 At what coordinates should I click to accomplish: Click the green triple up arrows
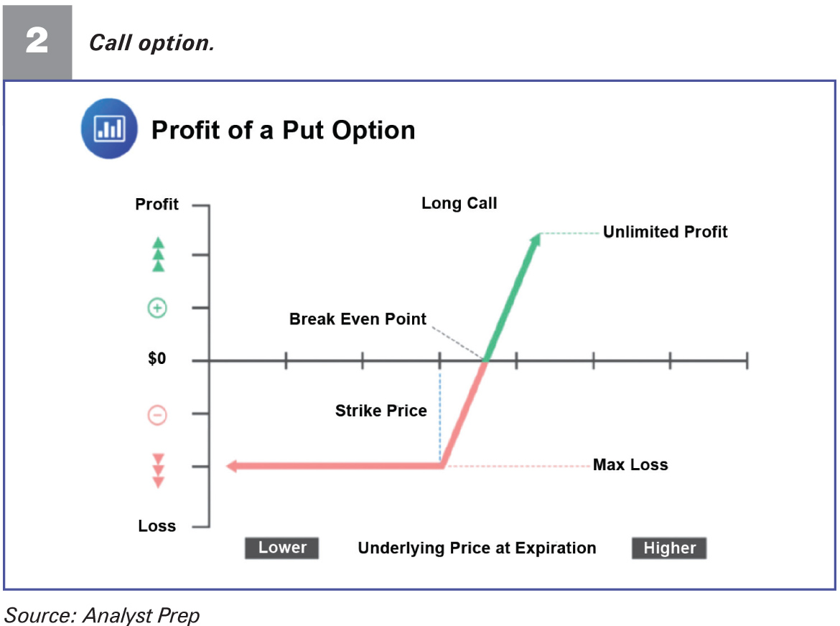(158, 254)
